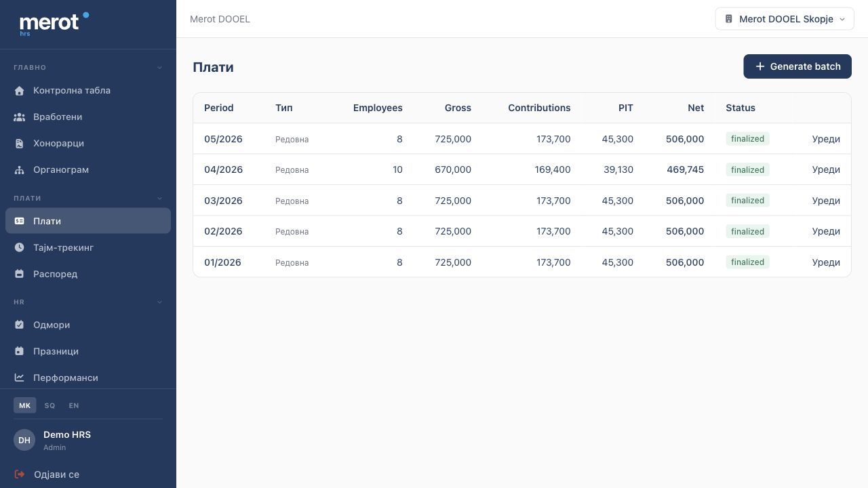Click the Gross column header

click(458, 108)
